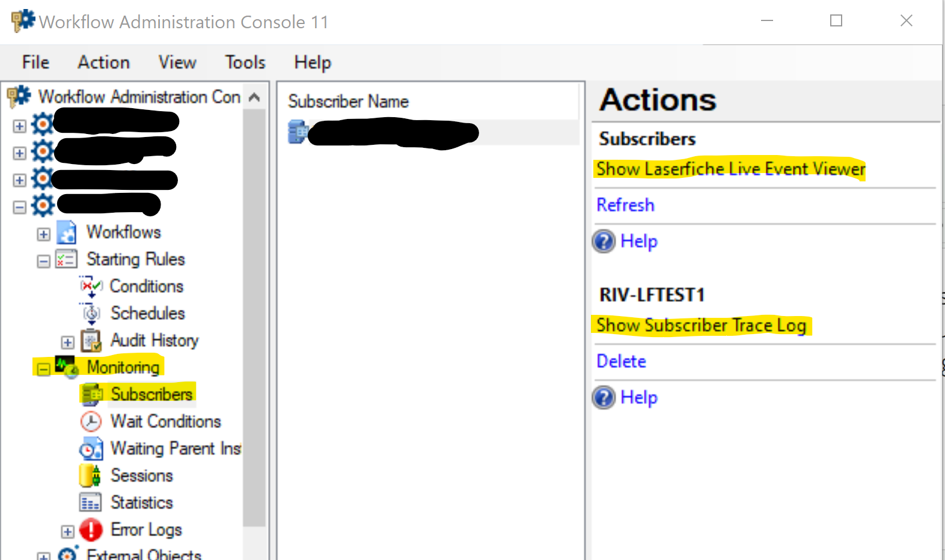This screenshot has height=560, width=945.
Task: Collapse the Monitoring node
Action: click(43, 369)
